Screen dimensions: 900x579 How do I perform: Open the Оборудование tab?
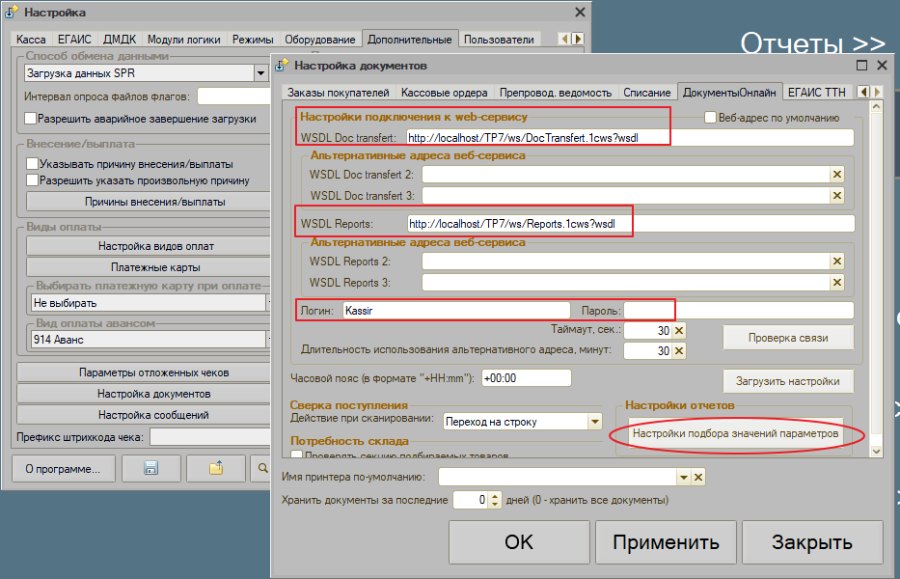[320, 39]
